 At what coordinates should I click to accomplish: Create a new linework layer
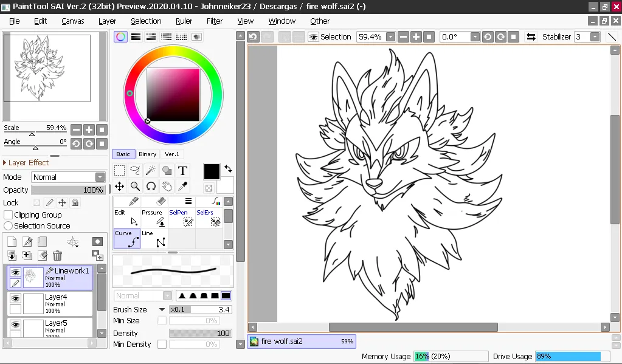pyautogui.click(x=27, y=241)
